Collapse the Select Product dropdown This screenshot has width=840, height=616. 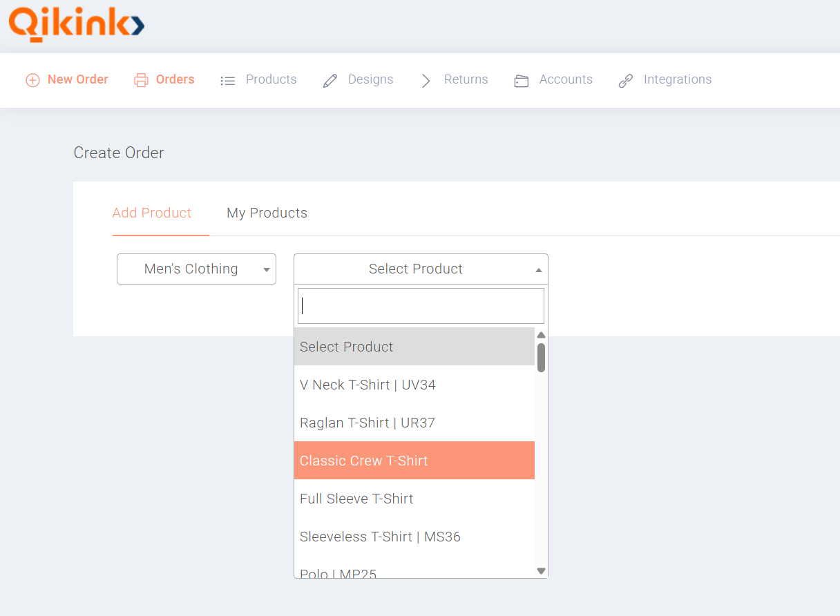tap(421, 269)
